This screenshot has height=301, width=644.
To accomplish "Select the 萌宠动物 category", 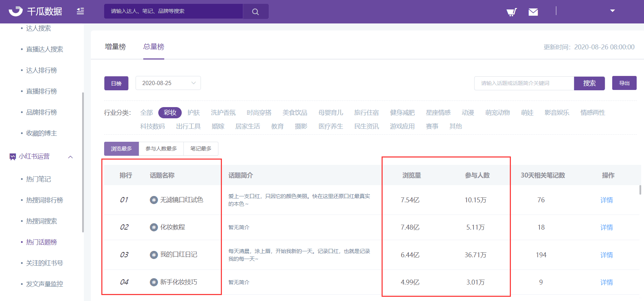I will [x=498, y=113].
